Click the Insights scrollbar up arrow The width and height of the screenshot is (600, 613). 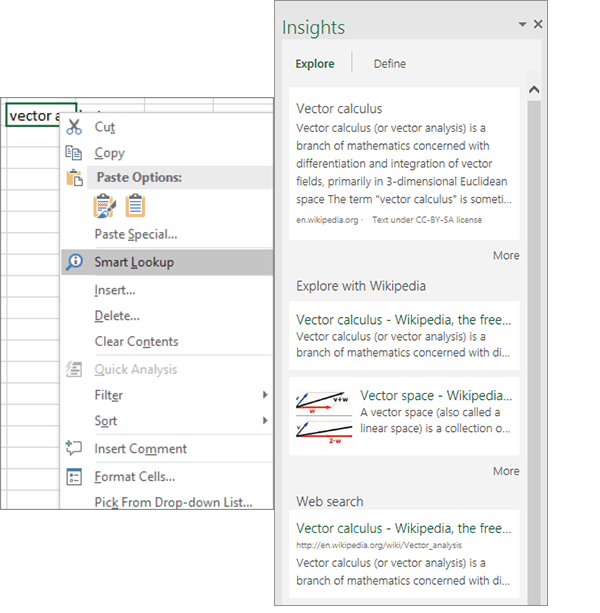pos(534,90)
